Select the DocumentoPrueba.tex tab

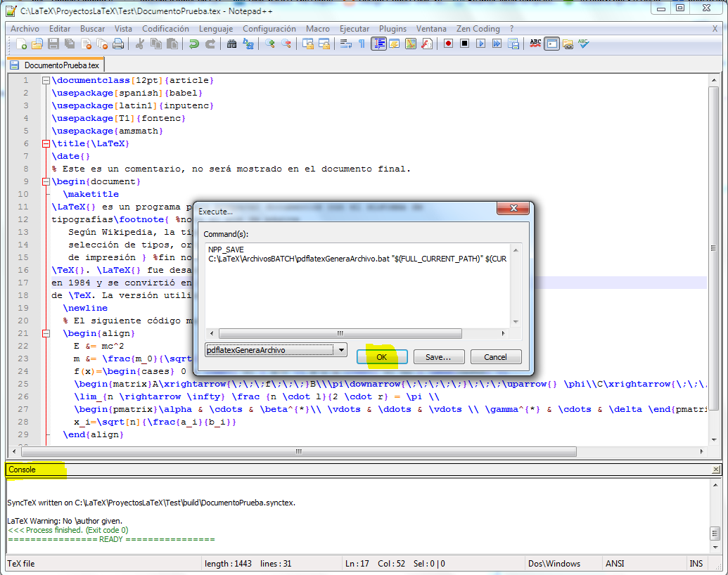tap(56, 65)
